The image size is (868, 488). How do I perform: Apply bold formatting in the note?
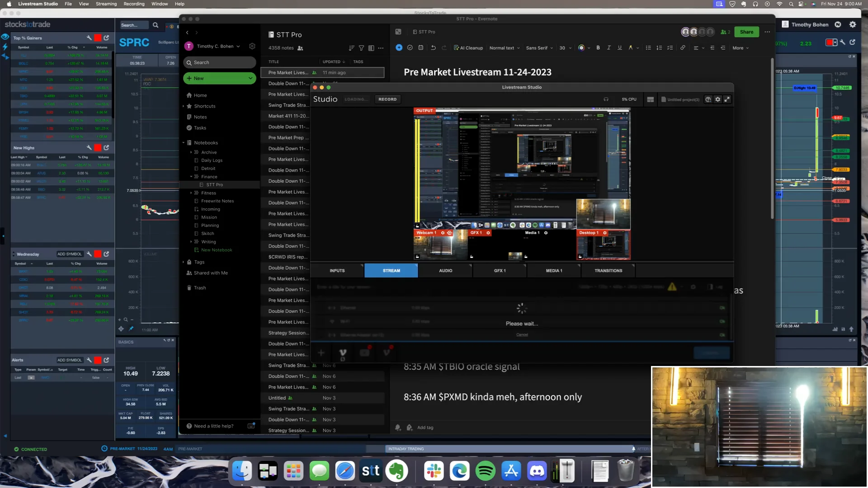(x=598, y=47)
